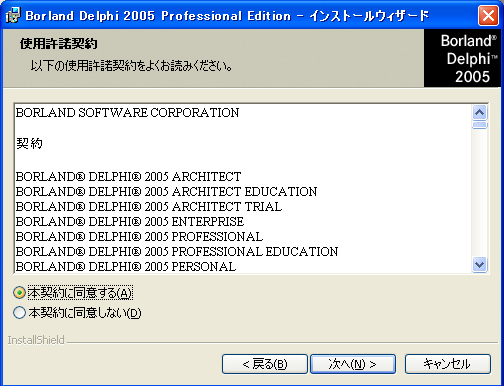Select '本契約に同意する(A)' radio button
Viewport: 504px width, 386px height.
20,293
